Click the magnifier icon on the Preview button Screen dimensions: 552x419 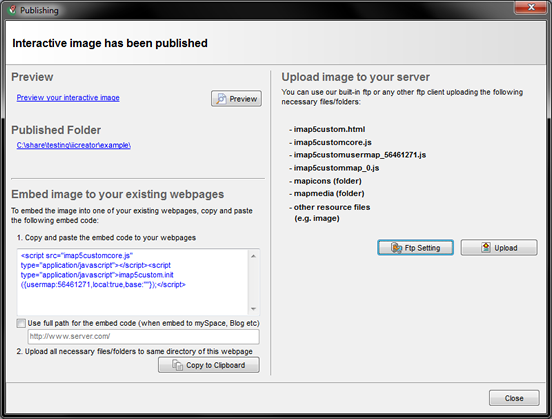[221, 99]
